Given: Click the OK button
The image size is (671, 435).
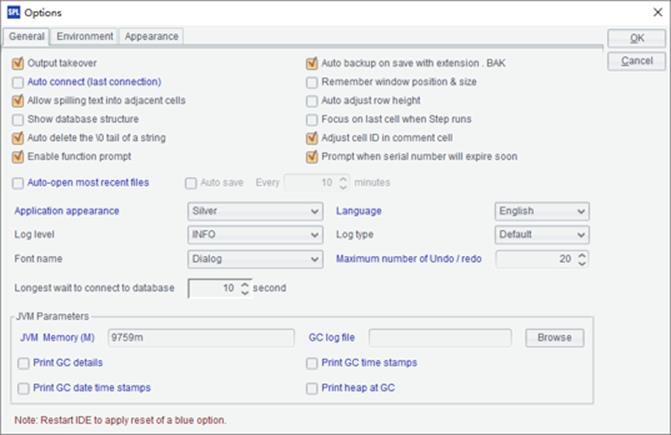Looking at the screenshot, I should pos(637,38).
